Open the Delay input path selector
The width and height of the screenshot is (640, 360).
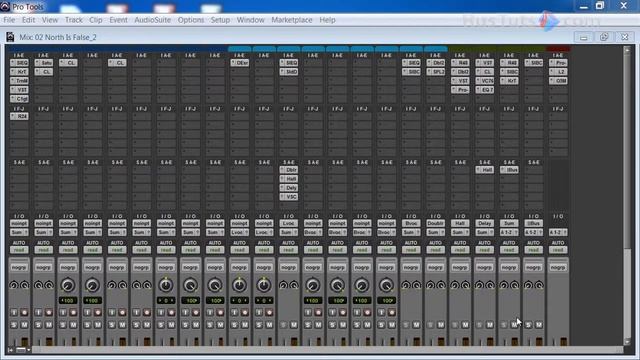[x=484, y=224]
